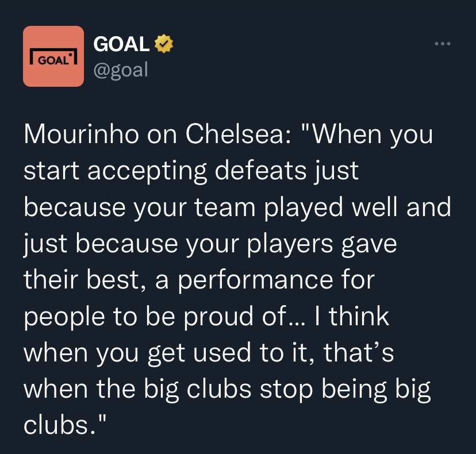The height and width of the screenshot is (454, 476).
Task: Click the line "because your team played well and"
Action: point(237,207)
